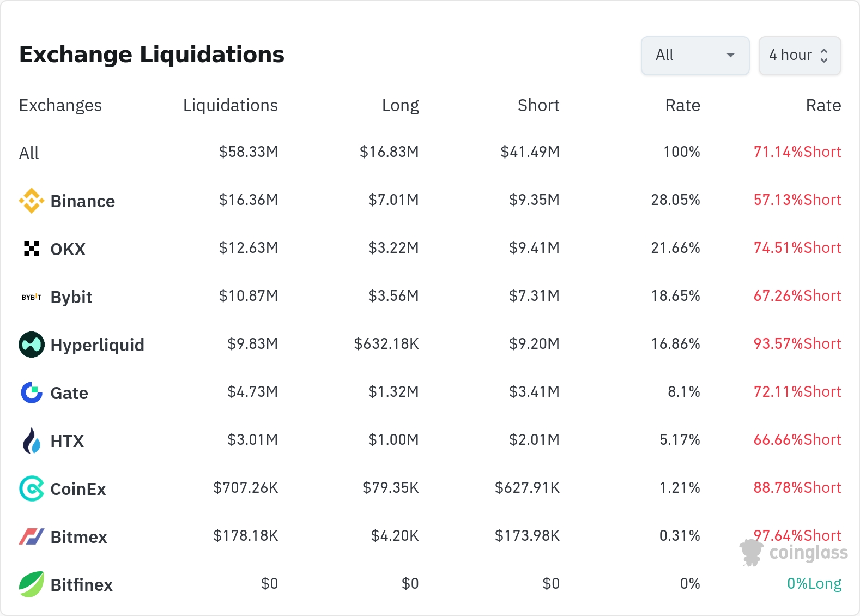Select the Bitfinex exchange name
Image resolution: width=860 pixels, height=616 pixels.
(x=81, y=585)
